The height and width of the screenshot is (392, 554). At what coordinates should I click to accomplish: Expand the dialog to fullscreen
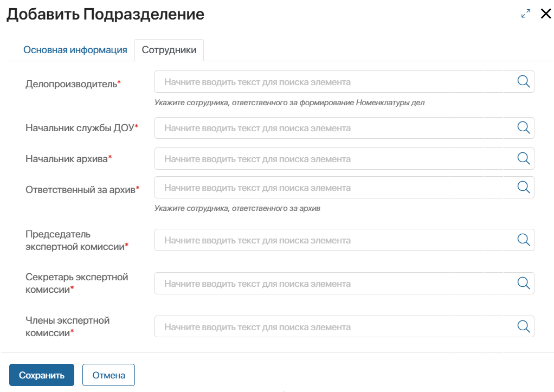tap(524, 14)
